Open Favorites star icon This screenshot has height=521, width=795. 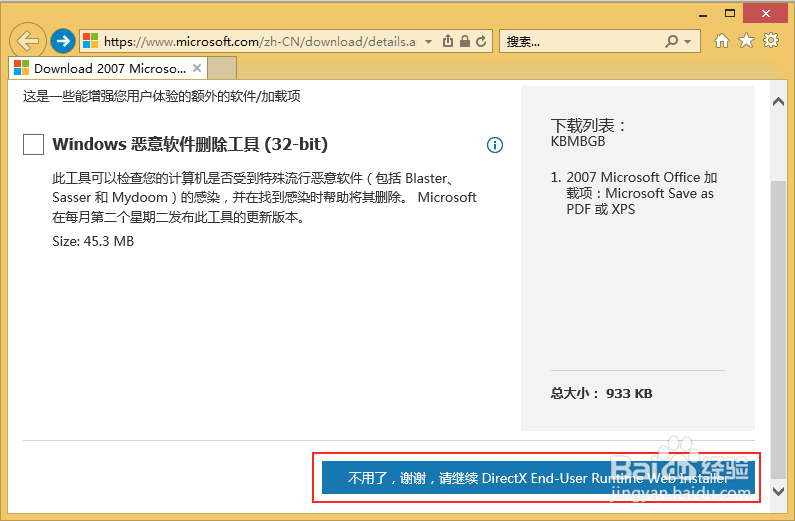(x=746, y=41)
